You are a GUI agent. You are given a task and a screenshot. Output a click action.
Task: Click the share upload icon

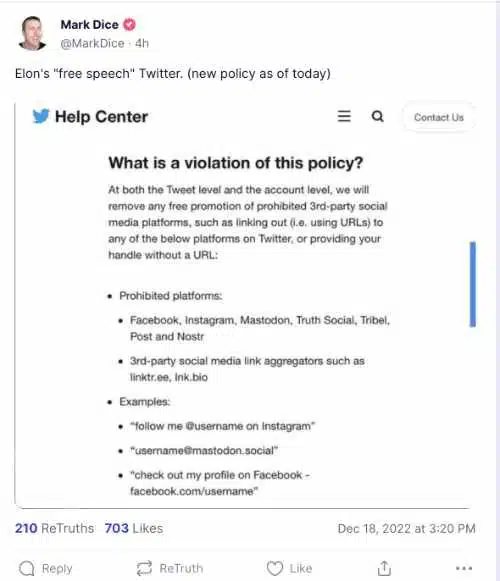pos(384,568)
